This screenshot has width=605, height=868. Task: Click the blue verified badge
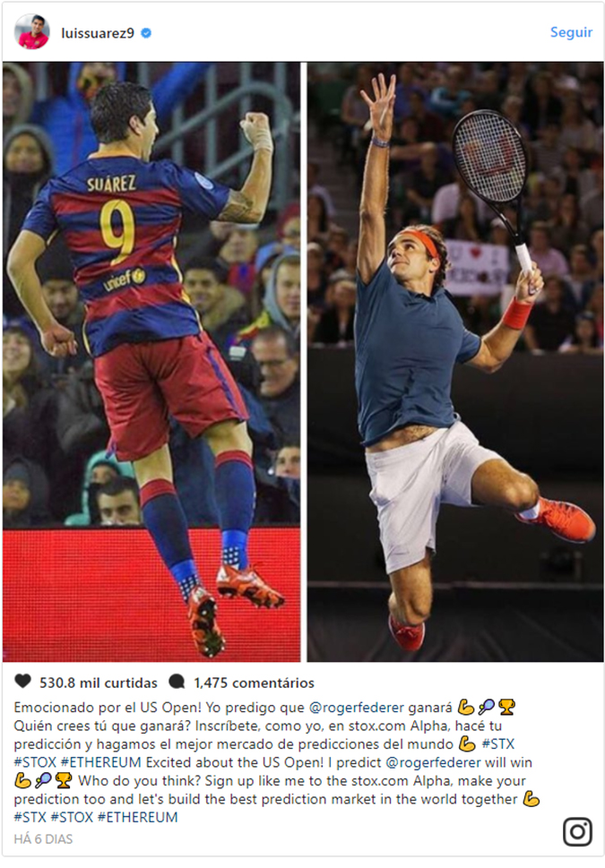tap(146, 33)
